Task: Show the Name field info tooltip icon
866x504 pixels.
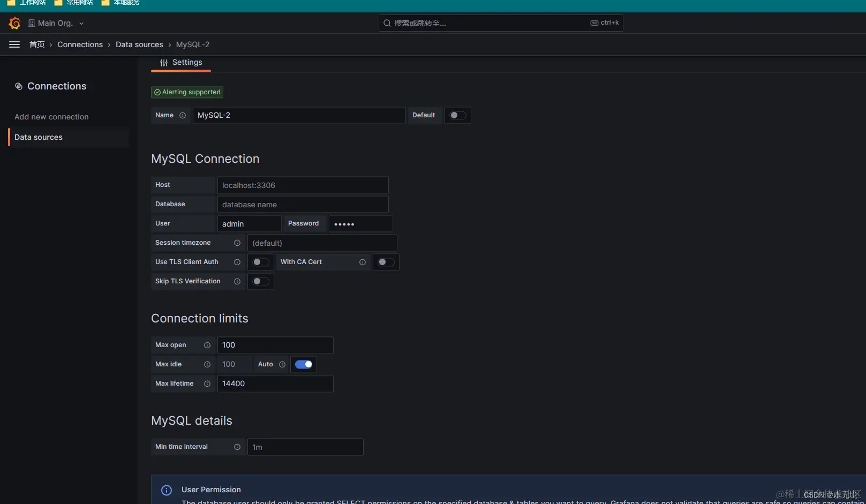Action: [183, 115]
